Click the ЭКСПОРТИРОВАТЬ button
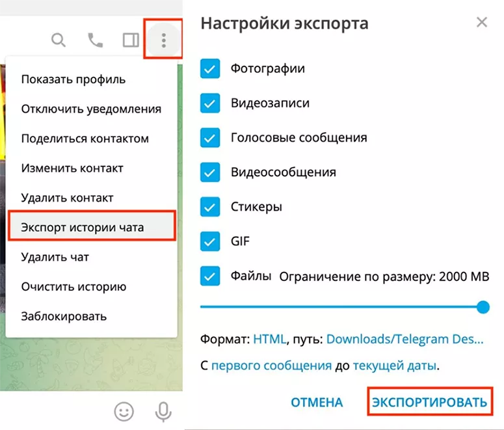The height and width of the screenshot is (430, 504). pos(430,402)
